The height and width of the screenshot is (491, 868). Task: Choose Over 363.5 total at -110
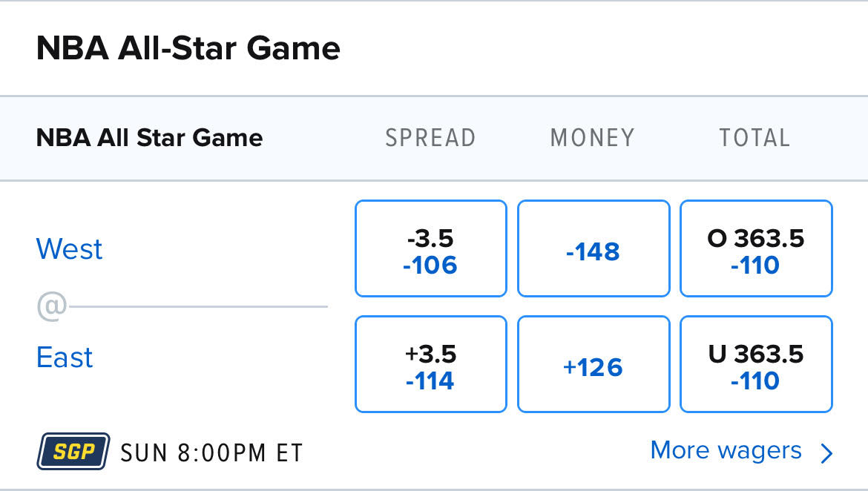click(x=756, y=248)
